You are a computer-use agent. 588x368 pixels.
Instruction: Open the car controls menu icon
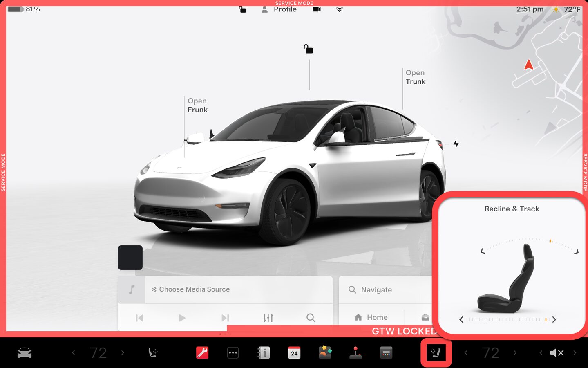(25, 352)
